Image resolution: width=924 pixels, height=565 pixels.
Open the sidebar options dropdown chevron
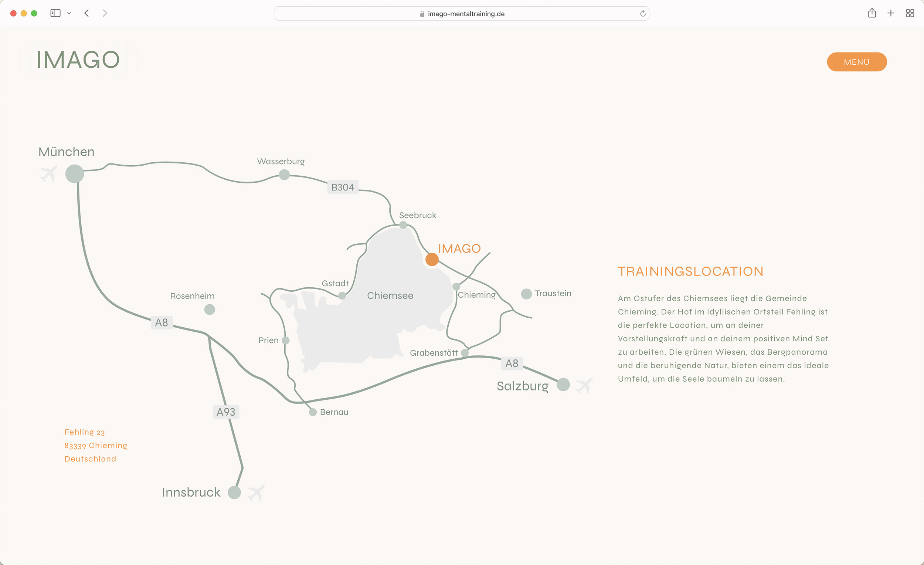69,14
